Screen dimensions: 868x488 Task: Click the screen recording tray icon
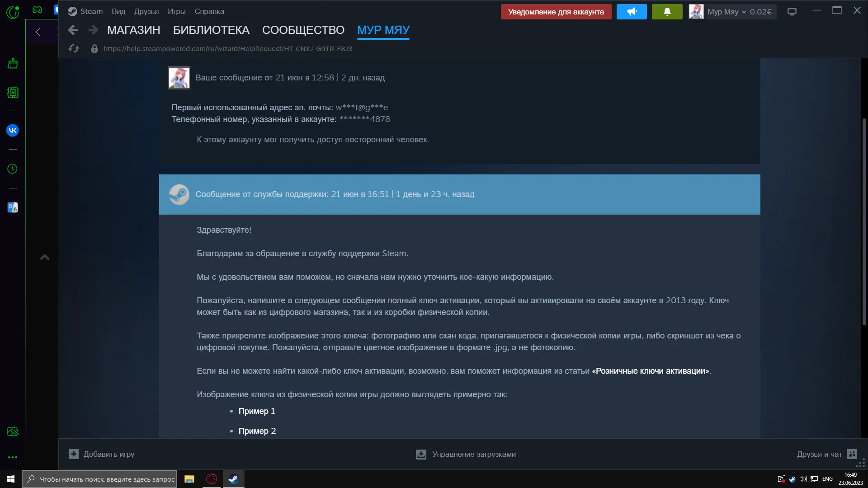pos(781,479)
